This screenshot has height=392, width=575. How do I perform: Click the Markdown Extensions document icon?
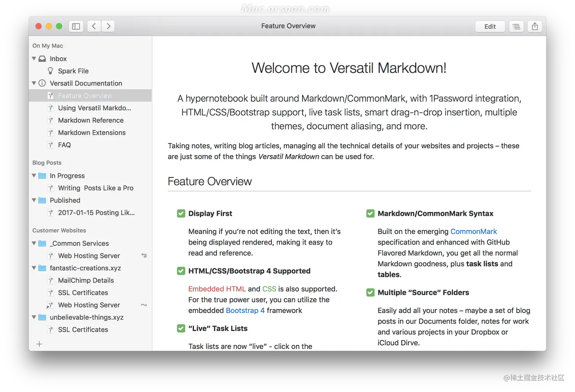pyautogui.click(x=50, y=133)
